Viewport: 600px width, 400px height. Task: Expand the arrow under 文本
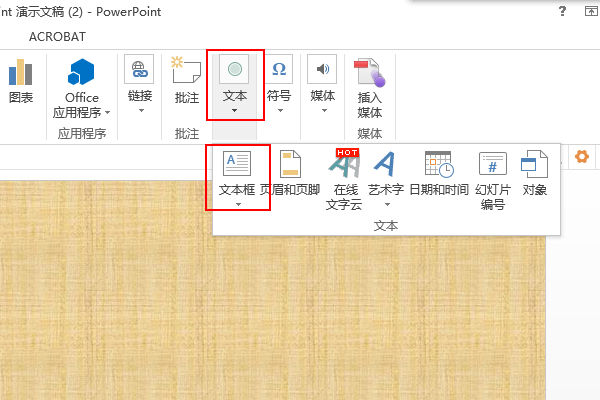[234, 111]
